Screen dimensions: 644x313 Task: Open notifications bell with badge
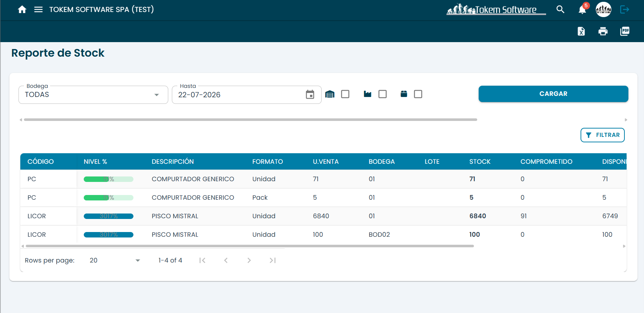click(583, 9)
